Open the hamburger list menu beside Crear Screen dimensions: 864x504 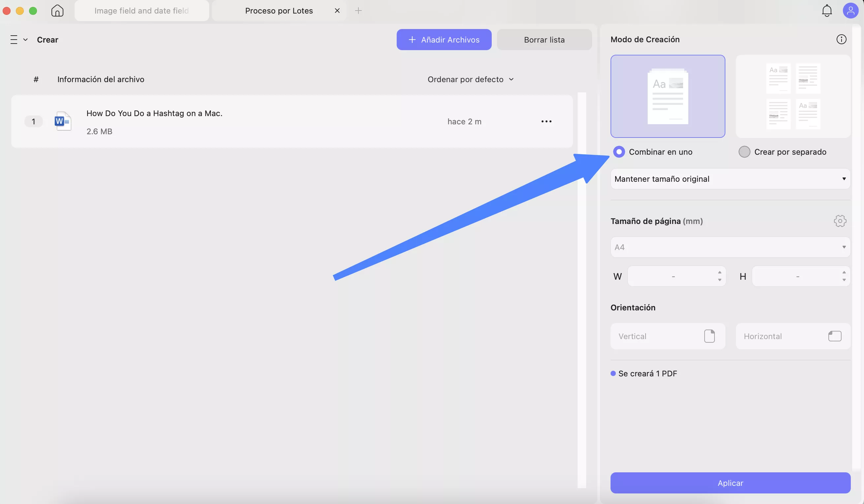click(14, 40)
